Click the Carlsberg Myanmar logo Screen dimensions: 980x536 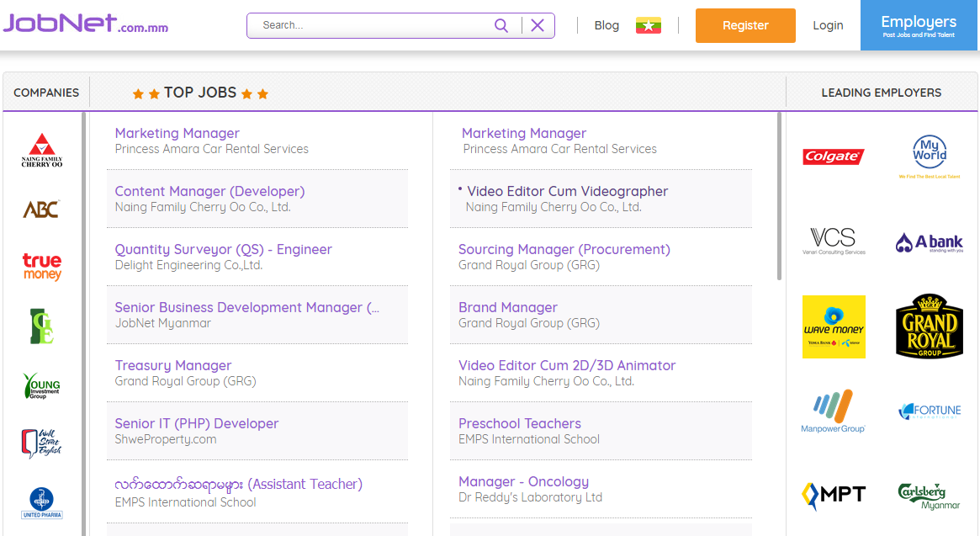point(929,496)
